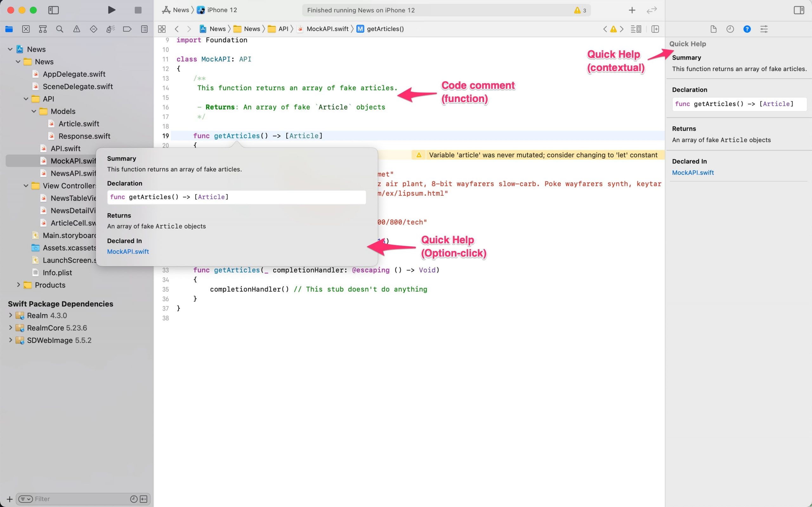Image resolution: width=812 pixels, height=507 pixels.
Task: Add new file with plus button
Action: [10, 499]
